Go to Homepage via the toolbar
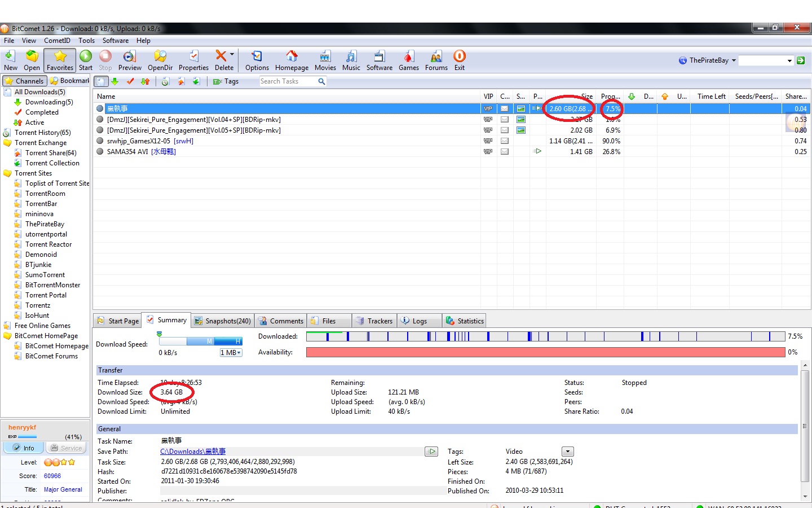812x508 pixels. pos(292,60)
